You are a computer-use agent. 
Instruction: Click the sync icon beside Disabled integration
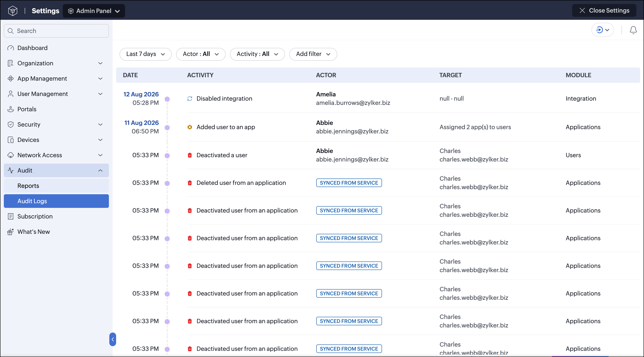point(190,99)
